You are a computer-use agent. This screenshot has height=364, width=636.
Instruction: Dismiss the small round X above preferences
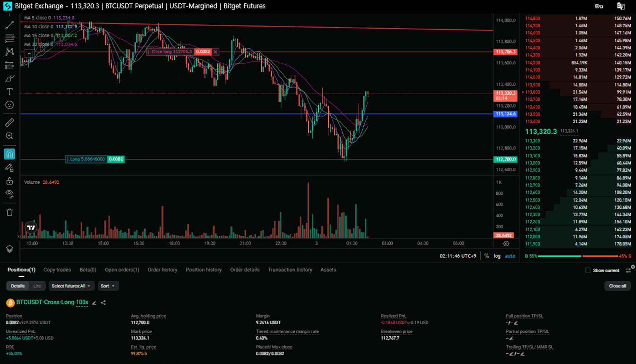coord(633,267)
